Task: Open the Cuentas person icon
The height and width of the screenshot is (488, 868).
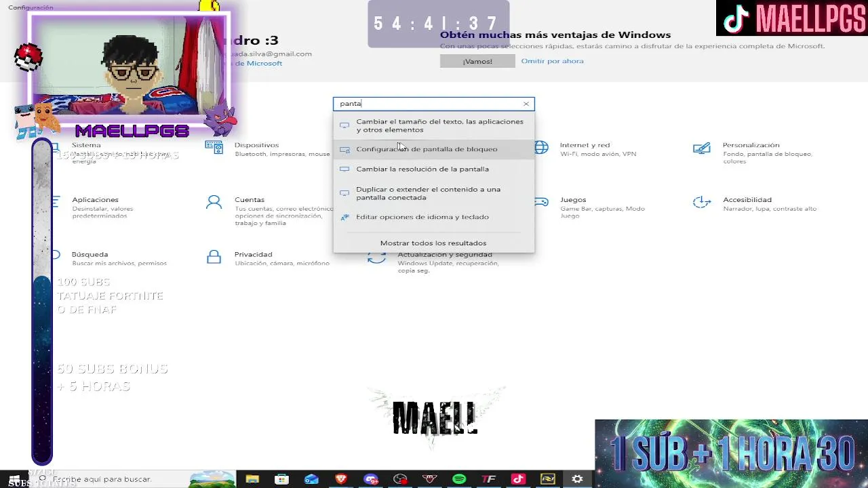Action: tap(214, 202)
